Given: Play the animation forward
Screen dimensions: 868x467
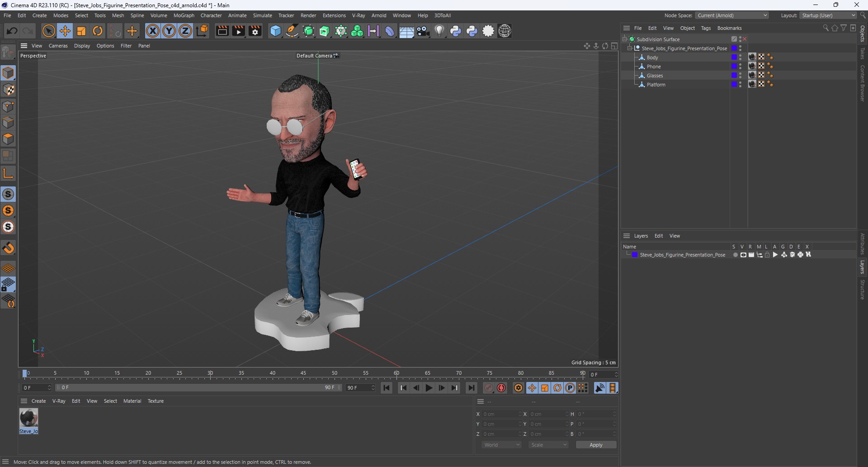Looking at the screenshot, I should [x=429, y=388].
